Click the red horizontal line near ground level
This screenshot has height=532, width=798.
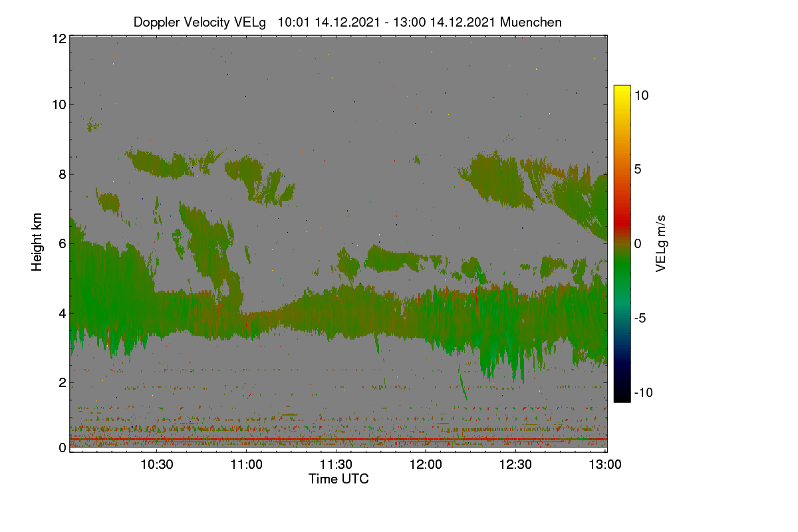(x=338, y=440)
